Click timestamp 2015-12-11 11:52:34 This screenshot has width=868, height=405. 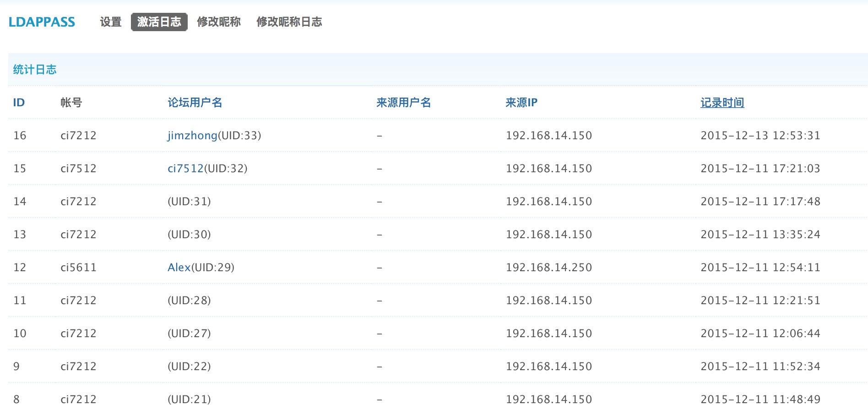760,367
